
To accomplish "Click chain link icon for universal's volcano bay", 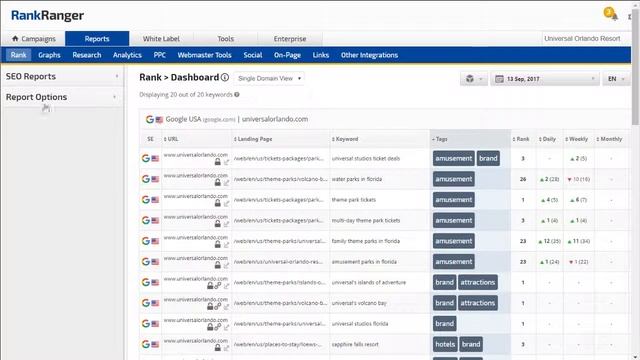I will coord(218,307).
